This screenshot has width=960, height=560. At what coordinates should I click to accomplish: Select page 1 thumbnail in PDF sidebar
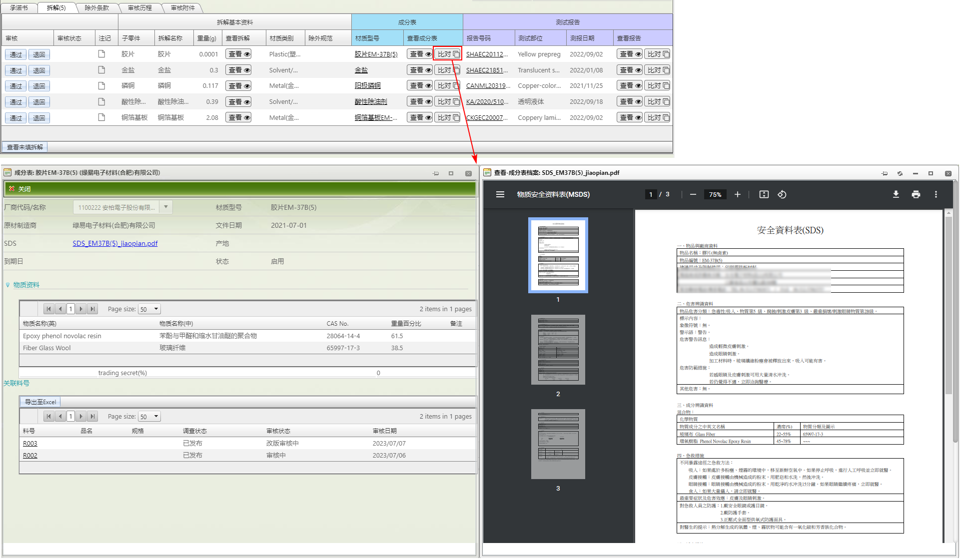point(558,255)
